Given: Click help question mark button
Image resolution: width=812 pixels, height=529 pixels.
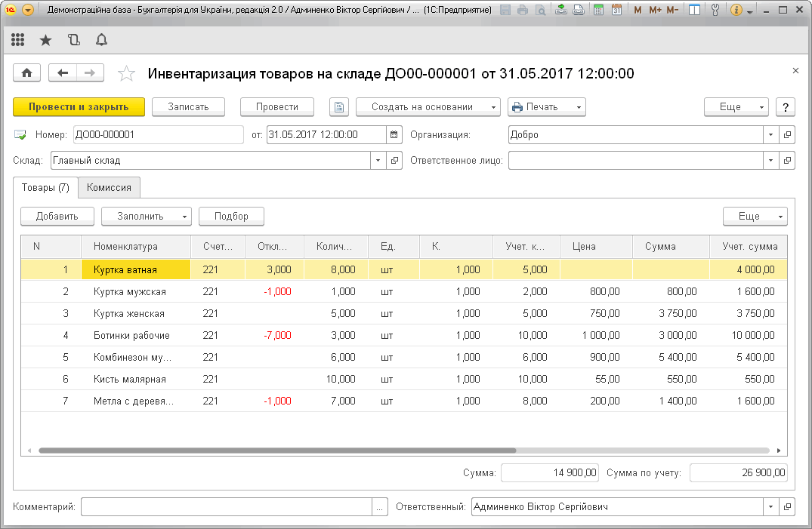Looking at the screenshot, I should point(786,107).
